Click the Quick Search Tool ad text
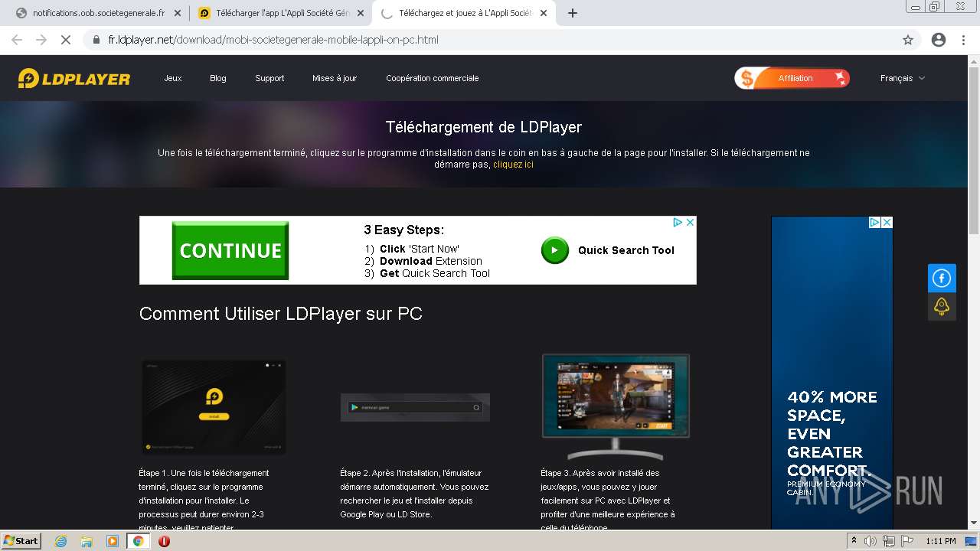Viewport: 980px width, 551px height. click(x=626, y=250)
